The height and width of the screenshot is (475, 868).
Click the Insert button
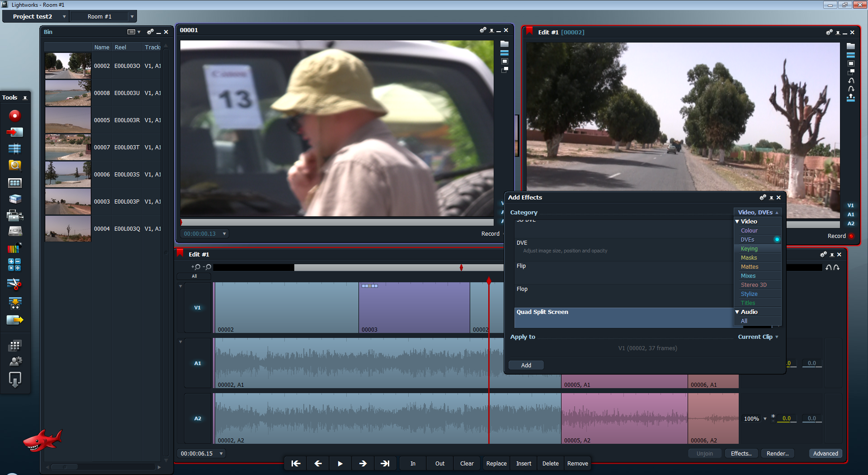click(x=524, y=464)
